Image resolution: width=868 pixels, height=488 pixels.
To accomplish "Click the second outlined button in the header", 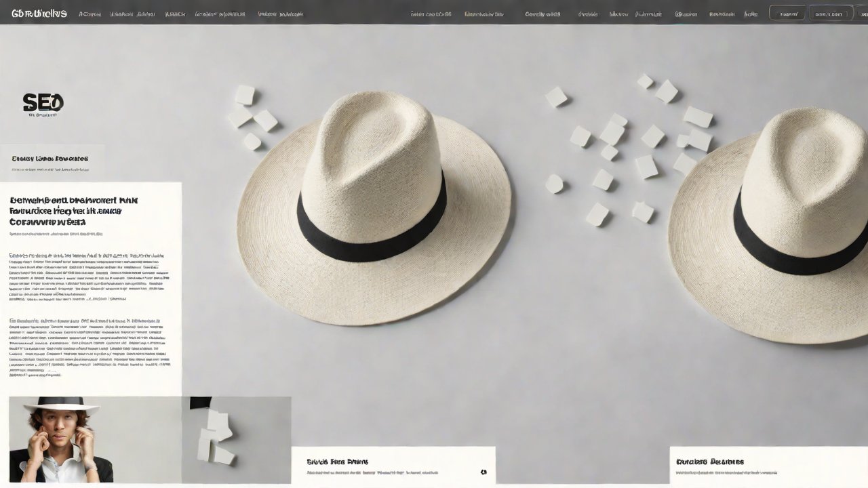I will 828,13.
